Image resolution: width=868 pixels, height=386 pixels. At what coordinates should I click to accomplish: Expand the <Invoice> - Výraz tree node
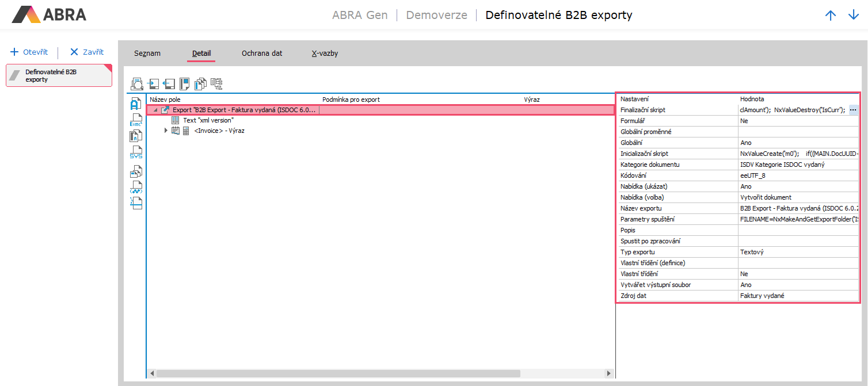(166, 131)
